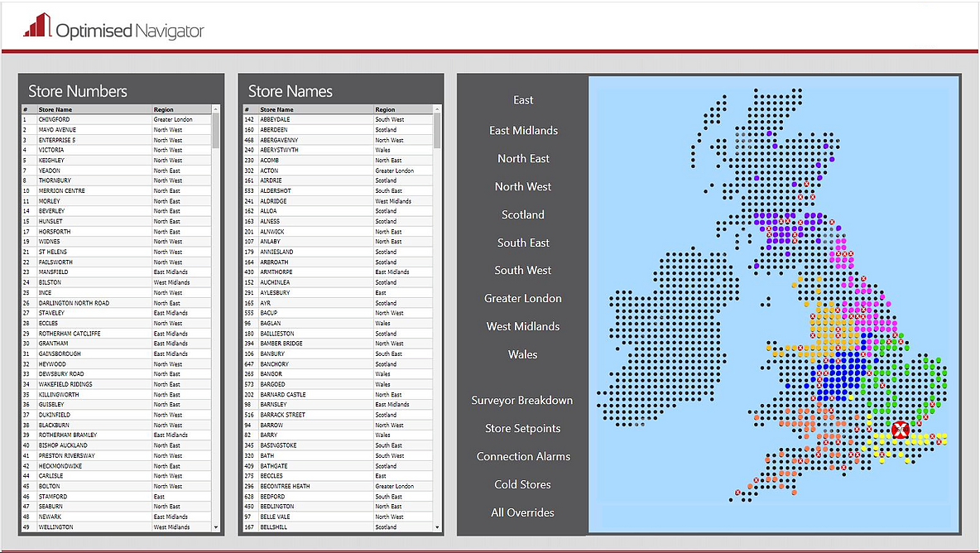Screen dimensions: 980x553
Task: Open the Scotland region
Action: 522,214
